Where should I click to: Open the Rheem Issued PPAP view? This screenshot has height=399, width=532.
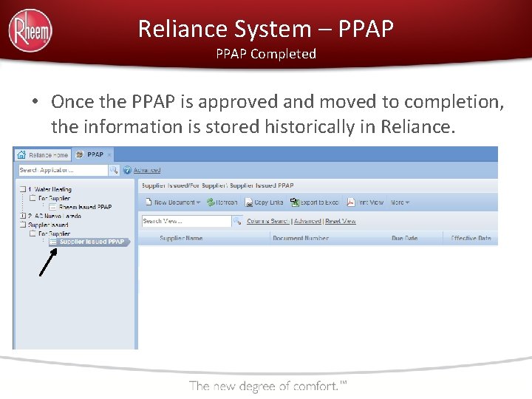(85, 207)
